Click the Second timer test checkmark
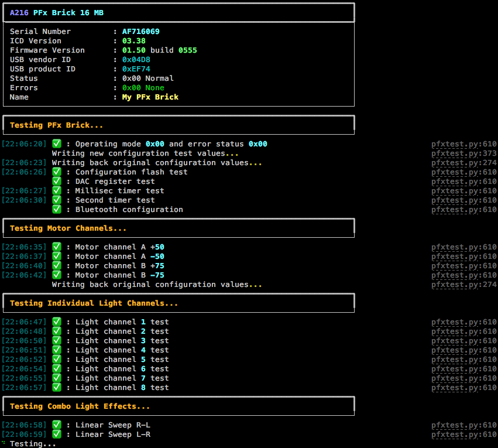Viewport: 498px width, 448px height. point(57,200)
